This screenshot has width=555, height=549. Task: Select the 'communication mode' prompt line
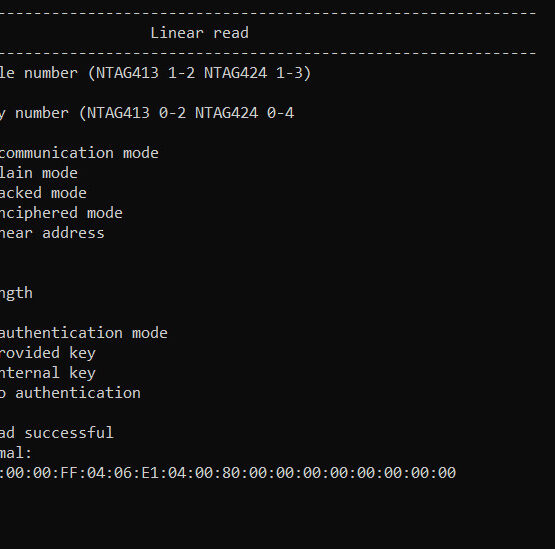[x=79, y=153]
